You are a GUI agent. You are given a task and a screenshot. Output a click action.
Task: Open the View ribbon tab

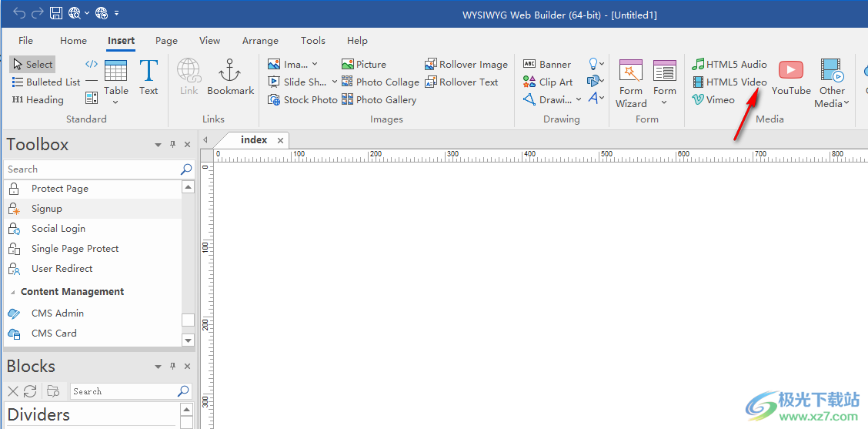210,41
